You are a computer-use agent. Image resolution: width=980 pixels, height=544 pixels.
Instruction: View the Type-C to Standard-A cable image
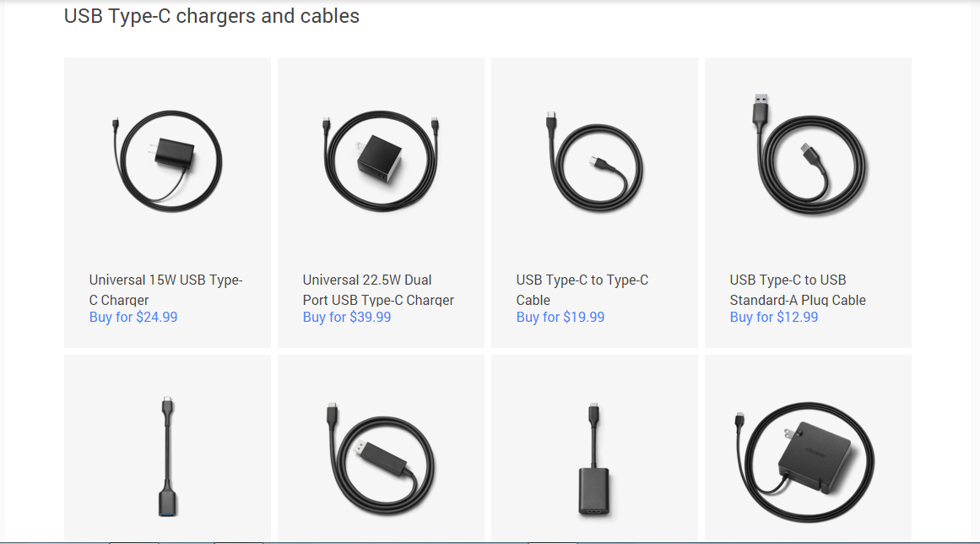(808, 160)
